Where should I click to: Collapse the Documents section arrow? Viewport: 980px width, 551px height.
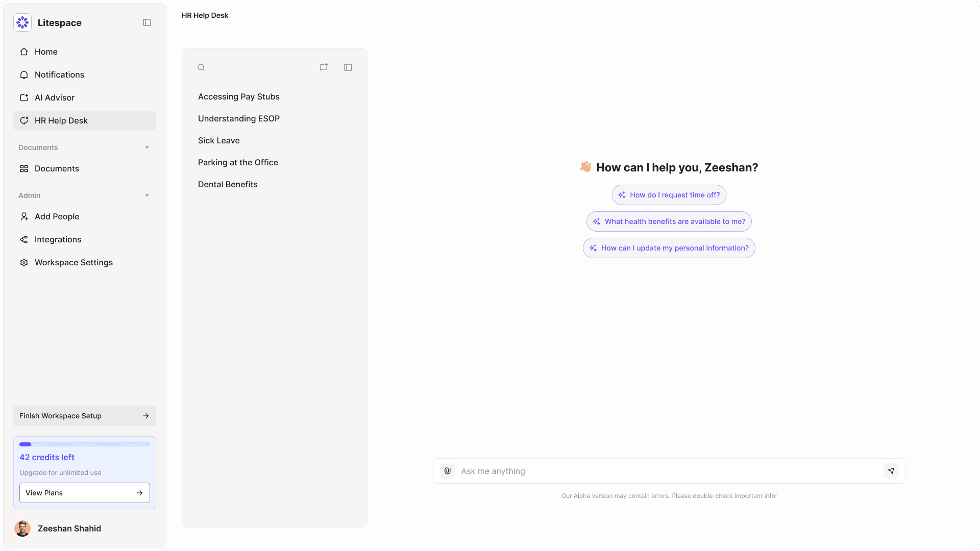(x=147, y=147)
